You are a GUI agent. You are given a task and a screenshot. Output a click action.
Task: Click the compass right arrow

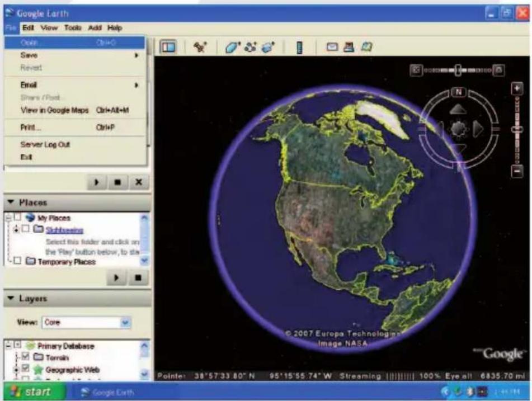(x=478, y=129)
